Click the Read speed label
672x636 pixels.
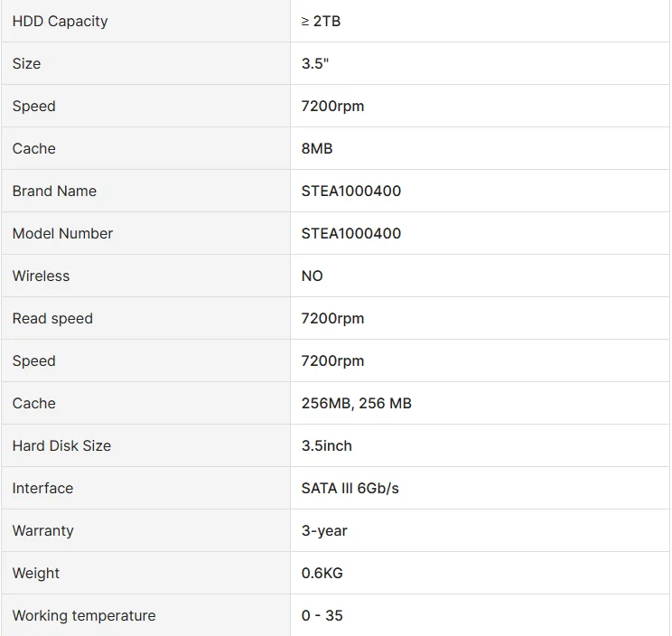pyautogui.click(x=52, y=318)
